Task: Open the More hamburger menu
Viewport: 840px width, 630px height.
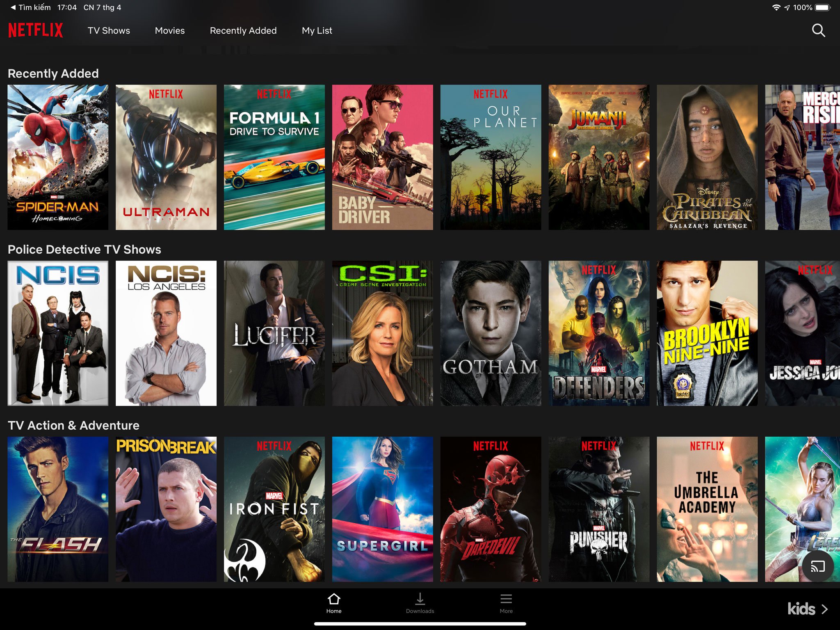Action: click(506, 600)
